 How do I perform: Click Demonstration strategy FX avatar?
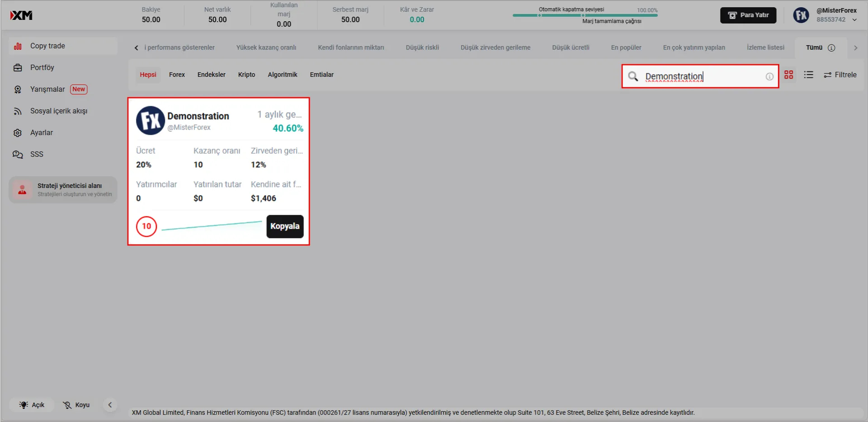151,121
